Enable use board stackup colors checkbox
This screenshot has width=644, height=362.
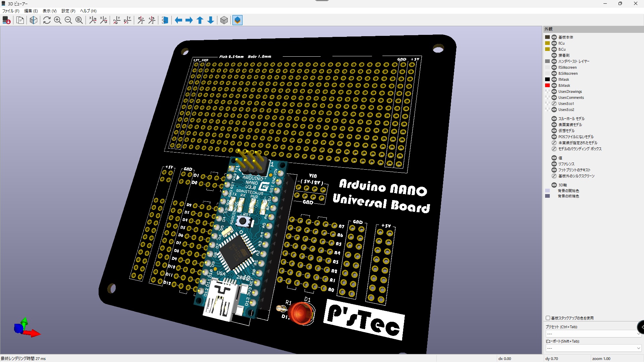coord(548,318)
